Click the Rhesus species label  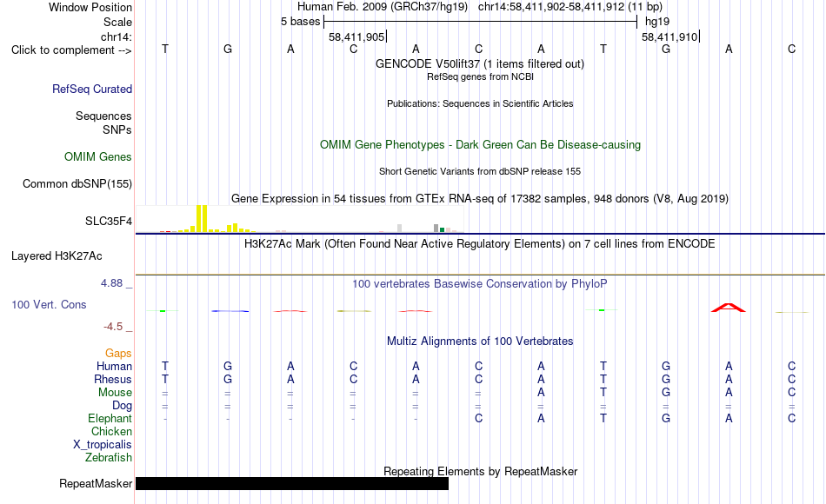pyautogui.click(x=113, y=380)
